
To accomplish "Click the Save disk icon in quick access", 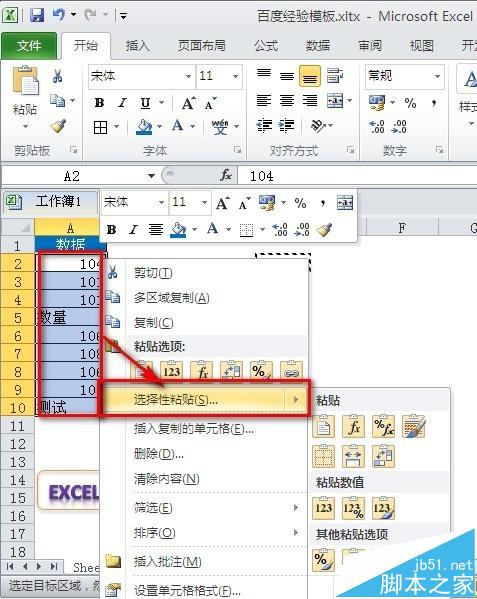I will click(37, 16).
